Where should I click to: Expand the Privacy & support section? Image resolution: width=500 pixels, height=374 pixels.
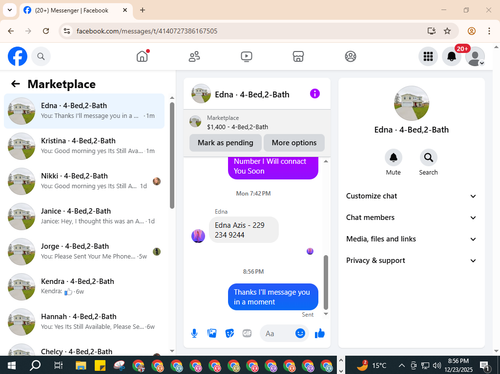[x=411, y=260]
